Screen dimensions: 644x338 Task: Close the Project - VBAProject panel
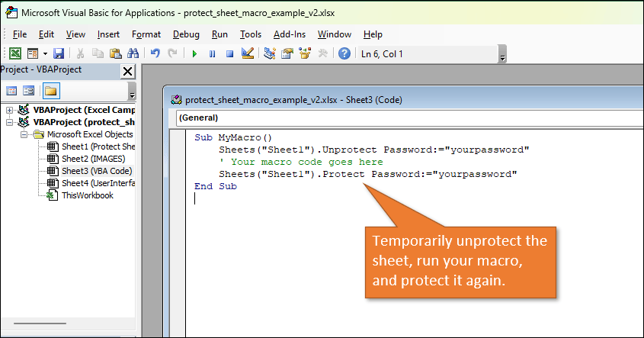[x=127, y=71]
